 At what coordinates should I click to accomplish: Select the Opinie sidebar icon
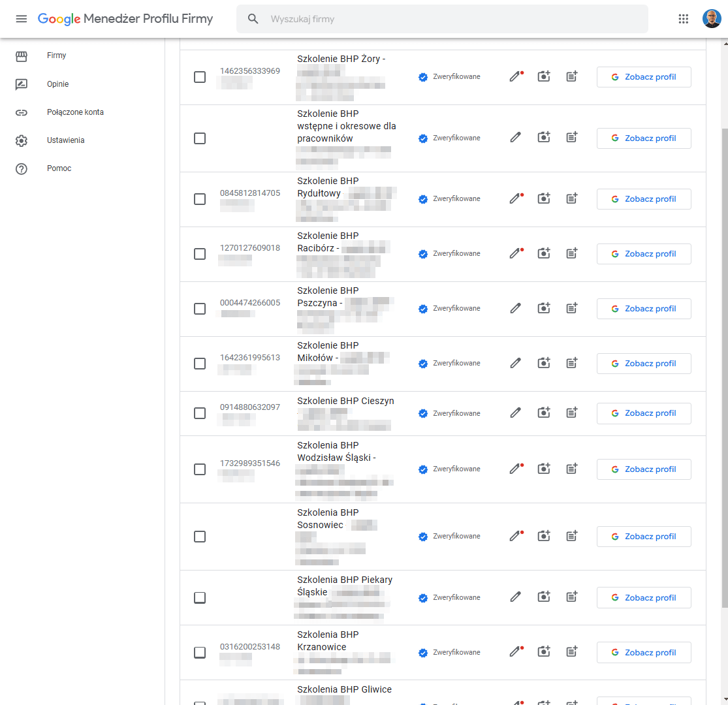[x=22, y=84]
